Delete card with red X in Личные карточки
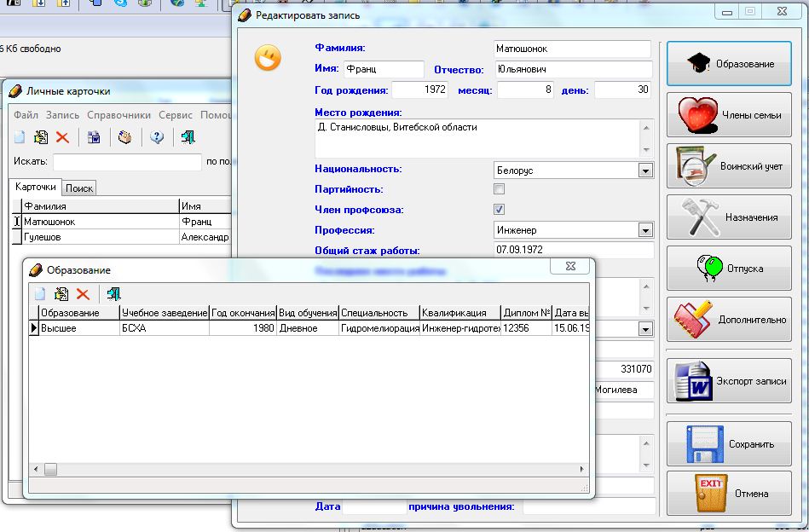Screen dimensions: 809x532 point(62,137)
